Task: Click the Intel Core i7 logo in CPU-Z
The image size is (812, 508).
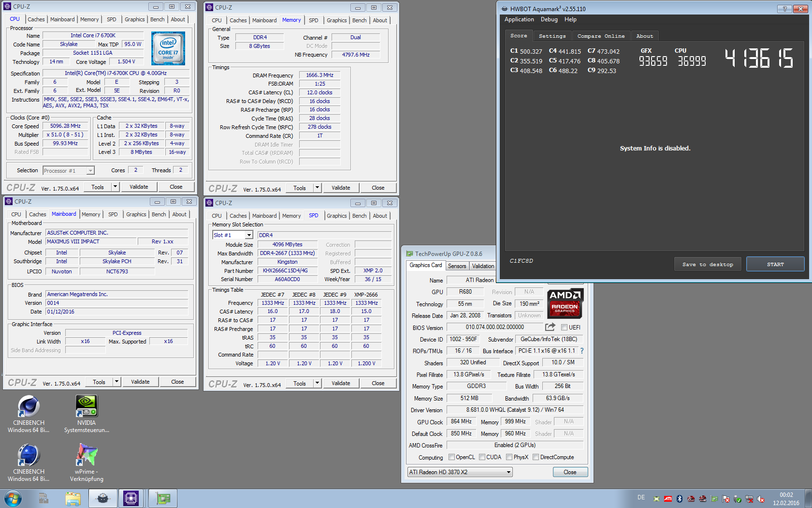Action: click(168, 48)
